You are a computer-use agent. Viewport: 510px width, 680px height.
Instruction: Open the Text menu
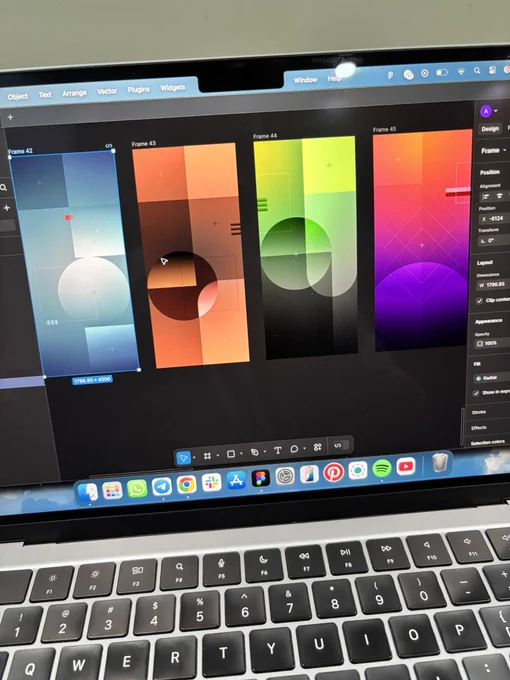45,95
